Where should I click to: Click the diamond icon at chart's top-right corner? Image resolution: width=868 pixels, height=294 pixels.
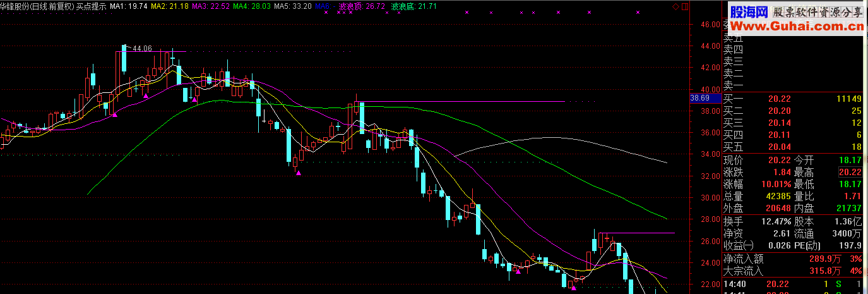pos(676,6)
